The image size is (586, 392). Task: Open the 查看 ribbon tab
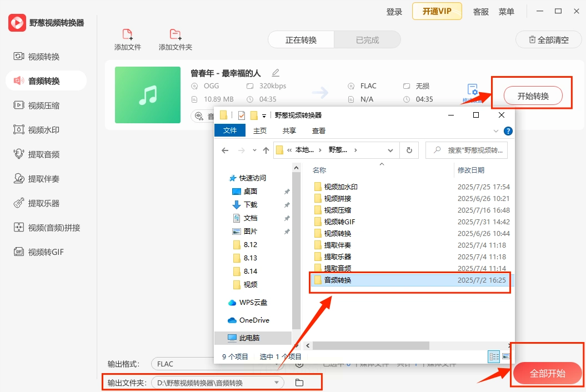click(x=319, y=131)
